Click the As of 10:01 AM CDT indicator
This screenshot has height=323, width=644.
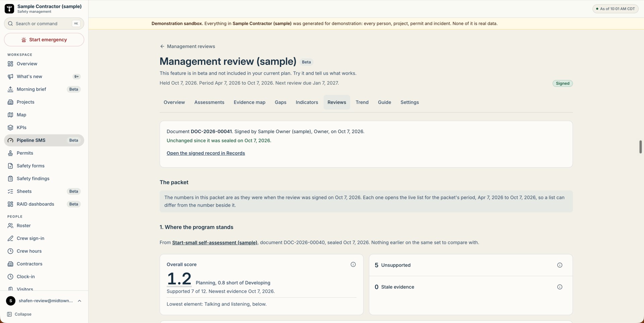[x=615, y=9]
